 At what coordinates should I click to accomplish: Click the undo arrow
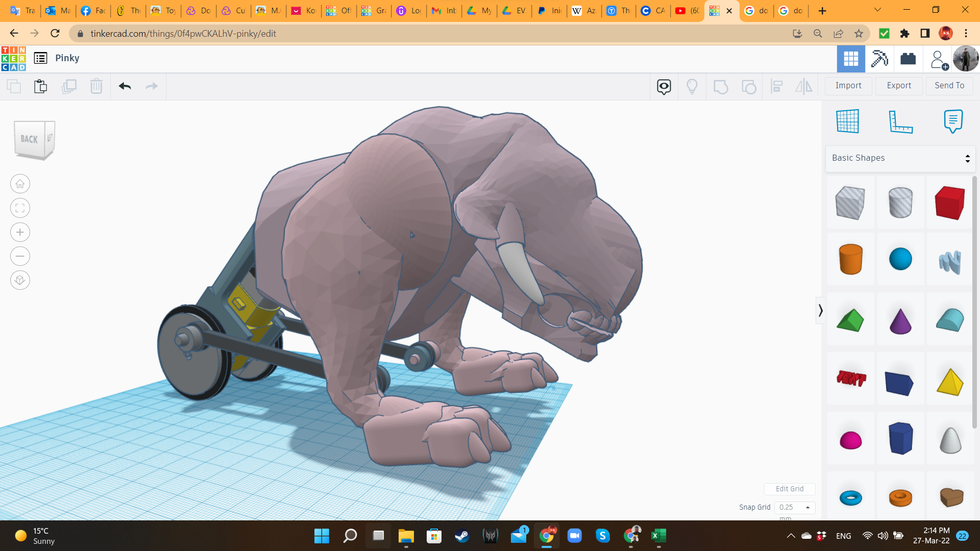[x=125, y=86]
